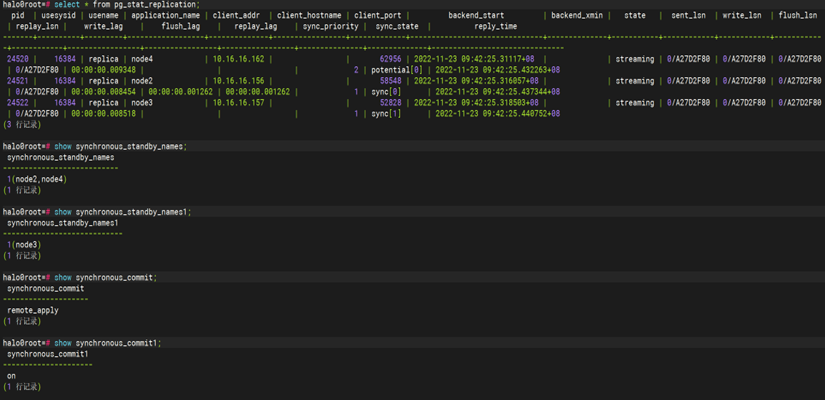Click reply time '09:42:25.440752+08'
Screen dimensions: 825x400
coord(521,113)
